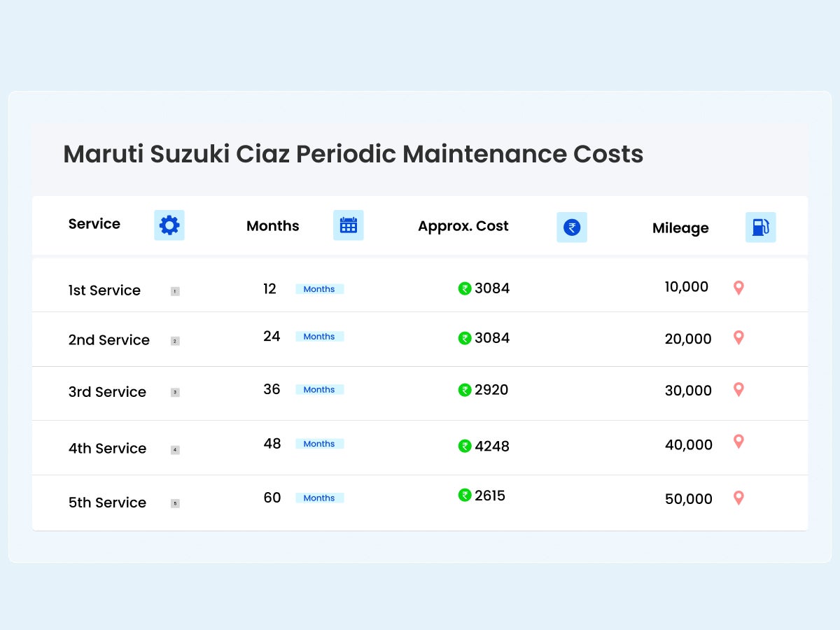Screen dimensions: 840x630
Task: Select the Mileage column header
Action: tap(680, 228)
